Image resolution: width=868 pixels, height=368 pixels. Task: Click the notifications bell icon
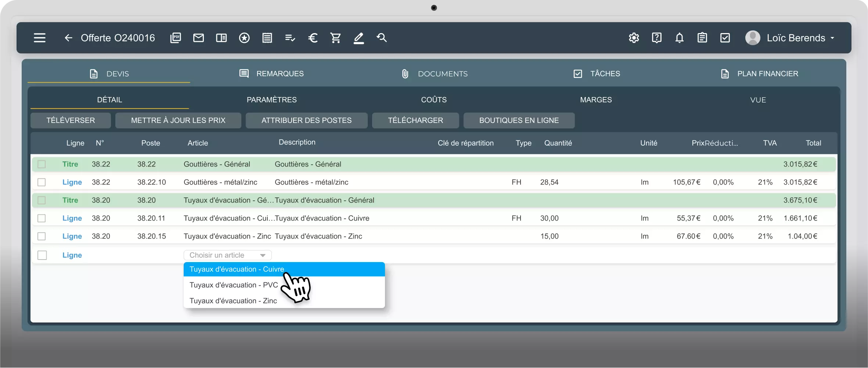tap(680, 38)
